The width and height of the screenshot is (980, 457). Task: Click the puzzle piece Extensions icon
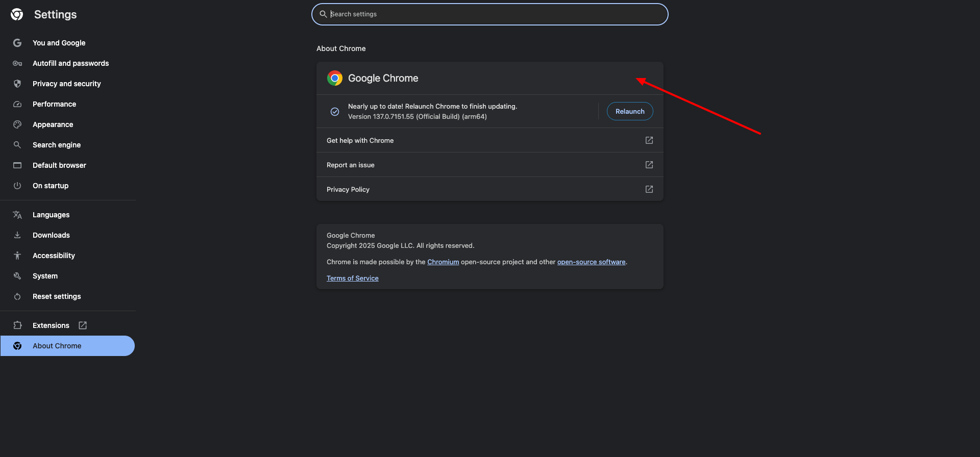(x=17, y=325)
